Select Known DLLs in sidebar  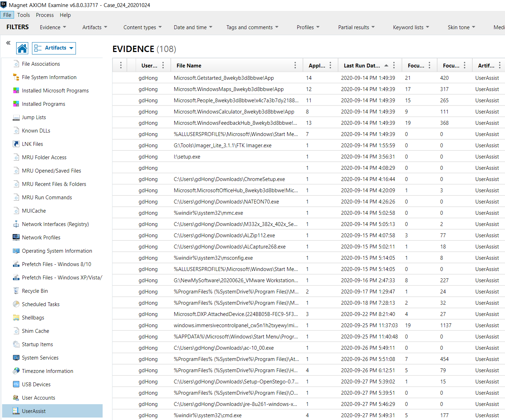click(36, 131)
